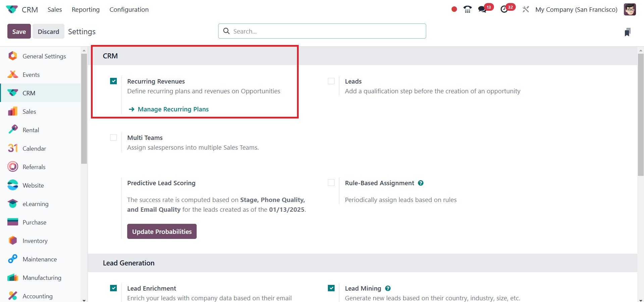
Task: Select the Referrals sidebar icon
Action: coord(13,167)
